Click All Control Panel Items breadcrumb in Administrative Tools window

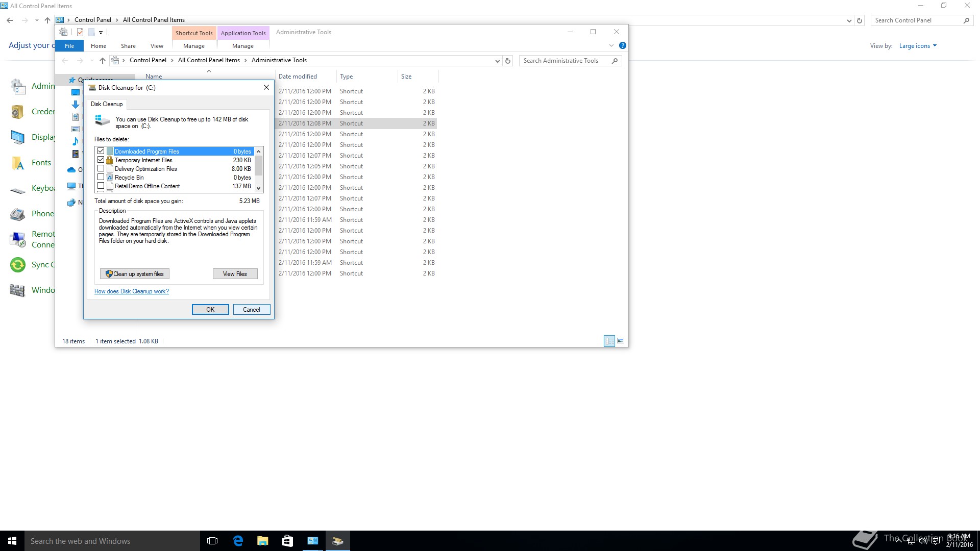[209, 60]
